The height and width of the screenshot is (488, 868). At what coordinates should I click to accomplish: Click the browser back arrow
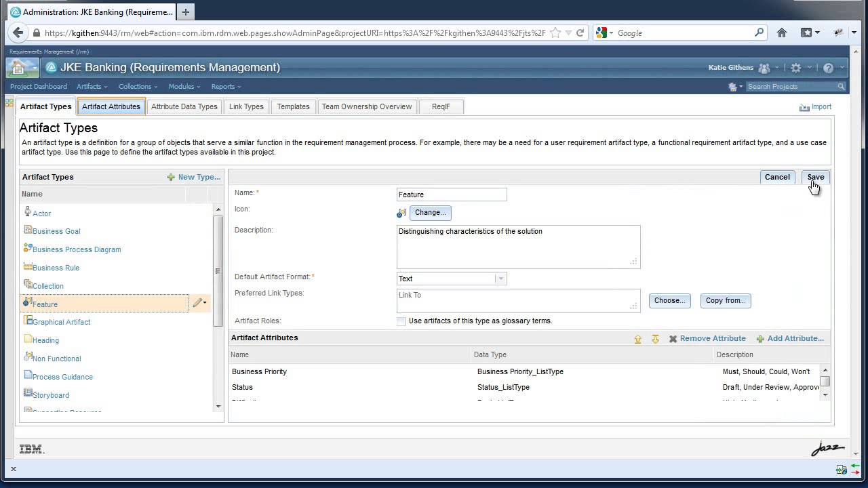click(x=18, y=33)
